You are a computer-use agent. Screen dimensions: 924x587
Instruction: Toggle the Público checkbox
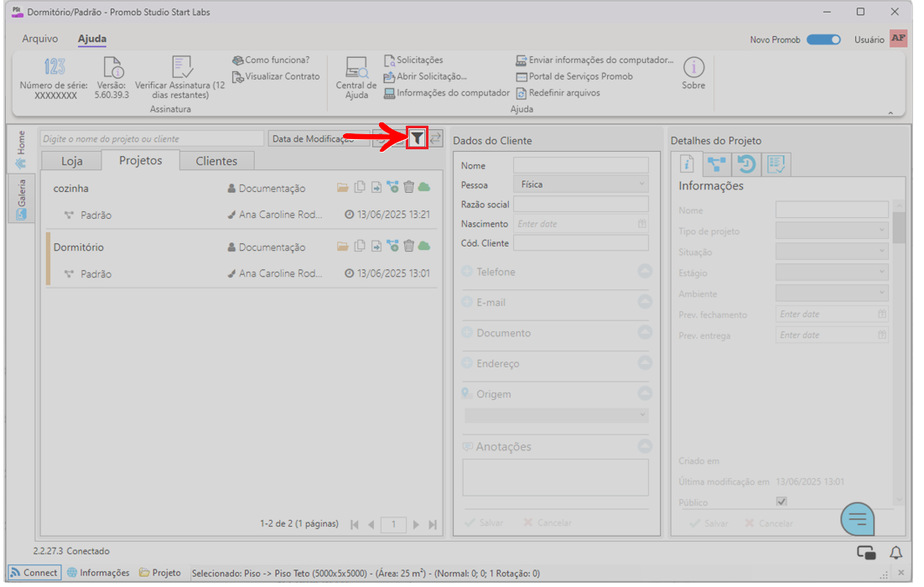(781, 501)
